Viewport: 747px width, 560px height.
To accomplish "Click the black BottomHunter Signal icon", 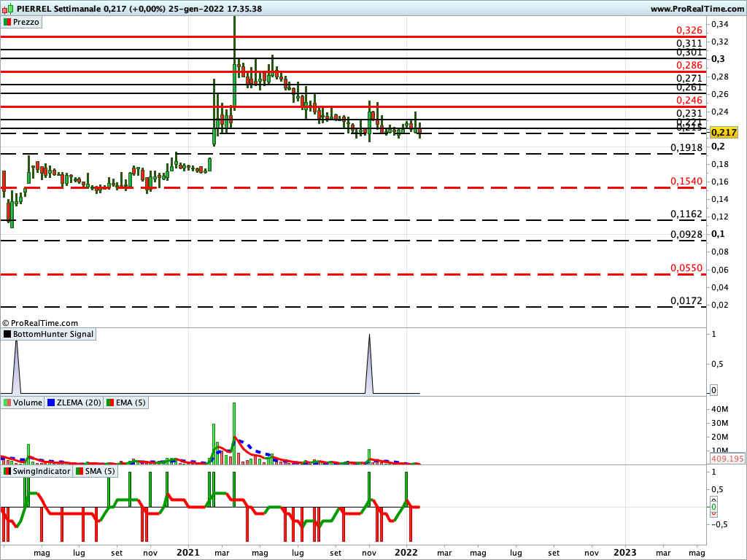I will click(7, 334).
